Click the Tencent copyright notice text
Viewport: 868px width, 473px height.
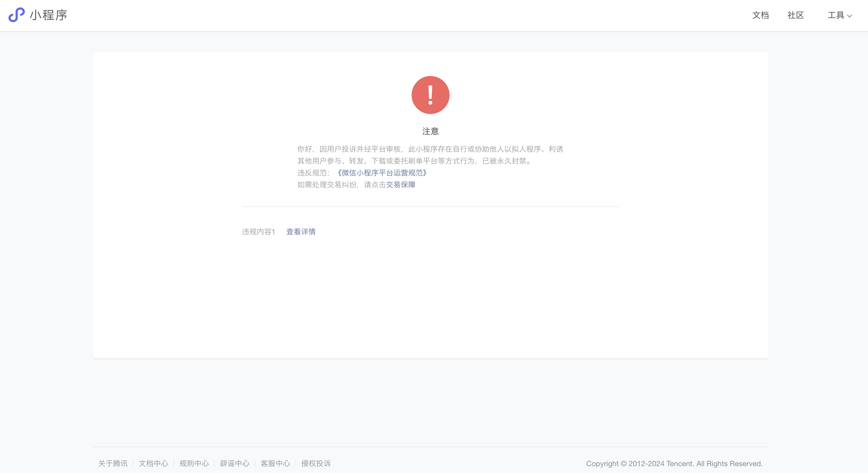[x=674, y=463]
